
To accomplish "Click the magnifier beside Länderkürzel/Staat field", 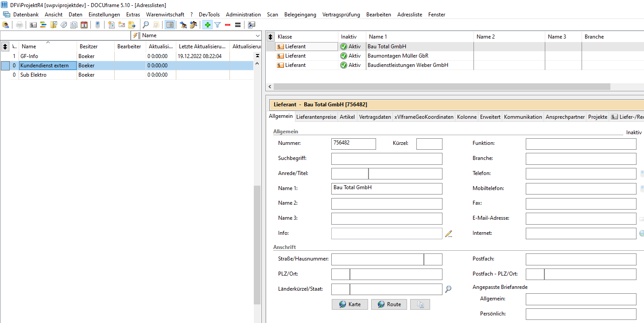I will [448, 289].
